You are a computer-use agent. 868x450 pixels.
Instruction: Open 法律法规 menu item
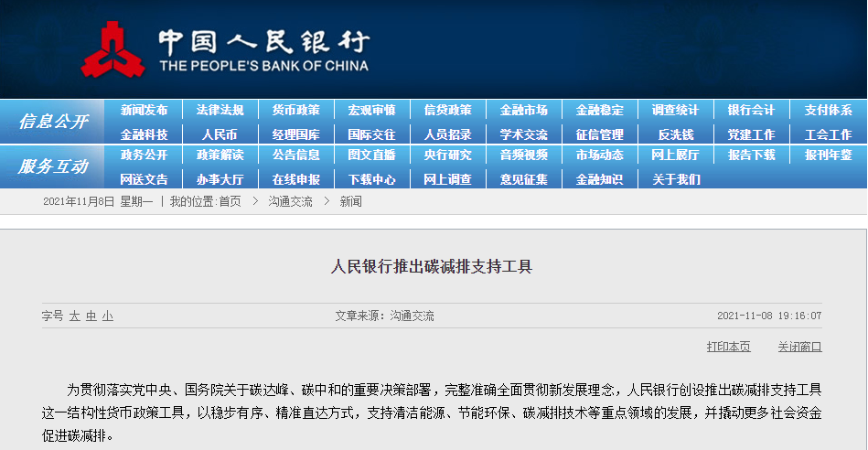(220, 110)
